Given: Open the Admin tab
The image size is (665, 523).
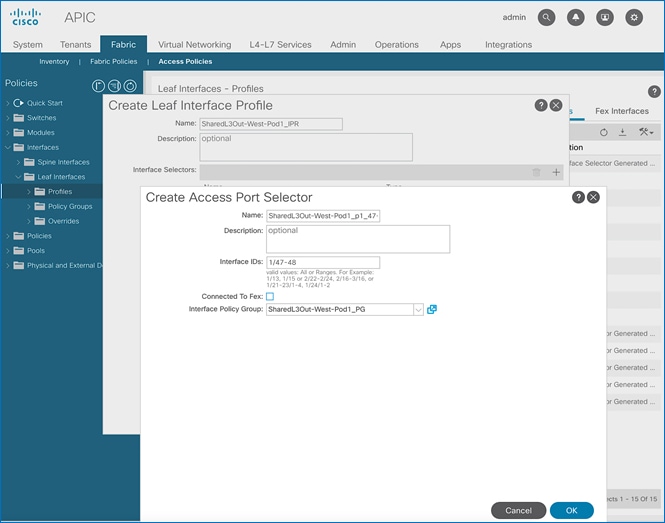Looking at the screenshot, I should (x=343, y=45).
